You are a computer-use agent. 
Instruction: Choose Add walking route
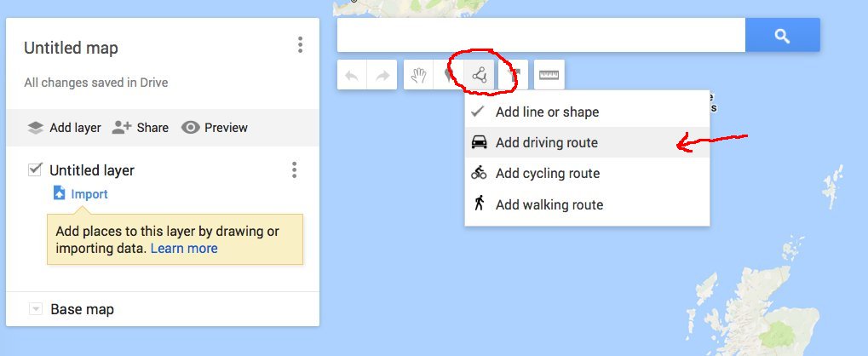[549, 204]
